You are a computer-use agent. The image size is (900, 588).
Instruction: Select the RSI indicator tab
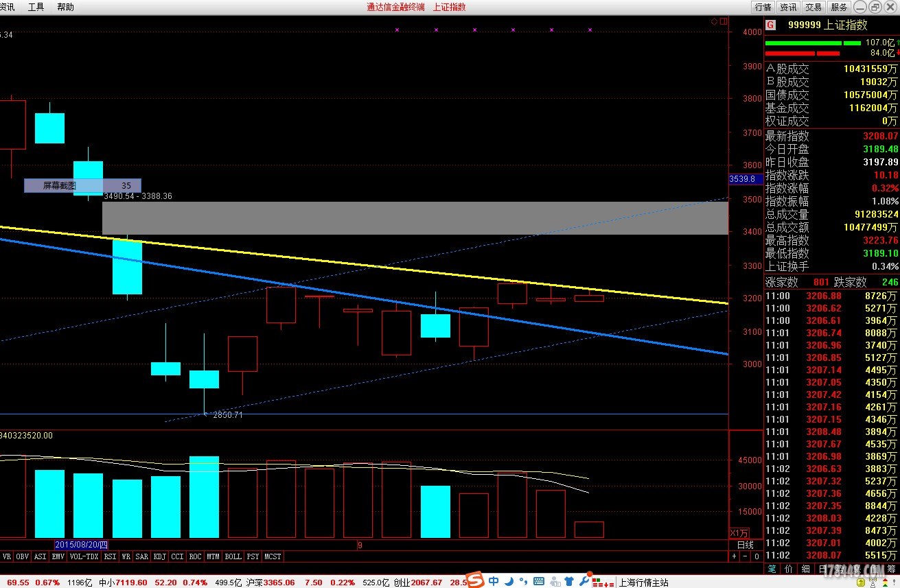click(110, 556)
